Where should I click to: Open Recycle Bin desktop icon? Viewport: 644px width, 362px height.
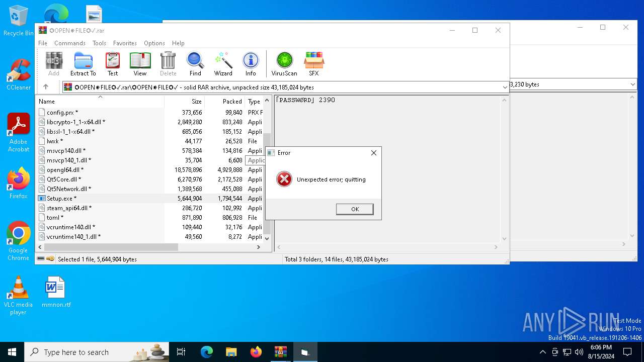coord(19,21)
